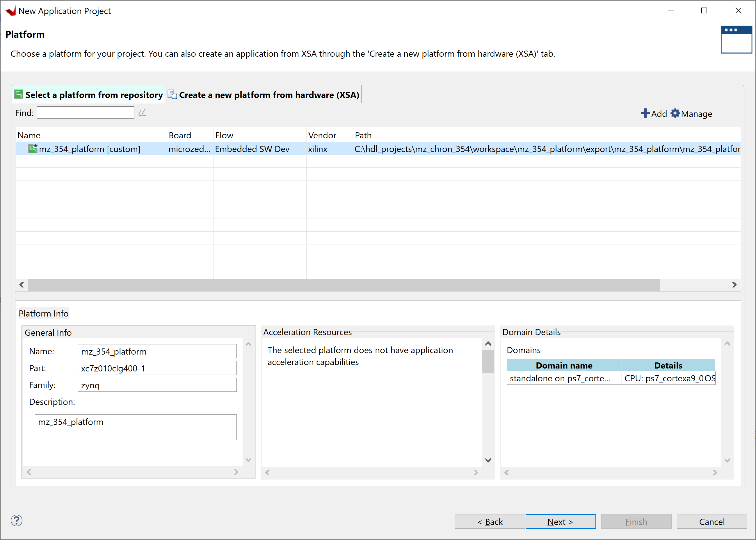
Task: Click into the Find text field
Action: 85,113
